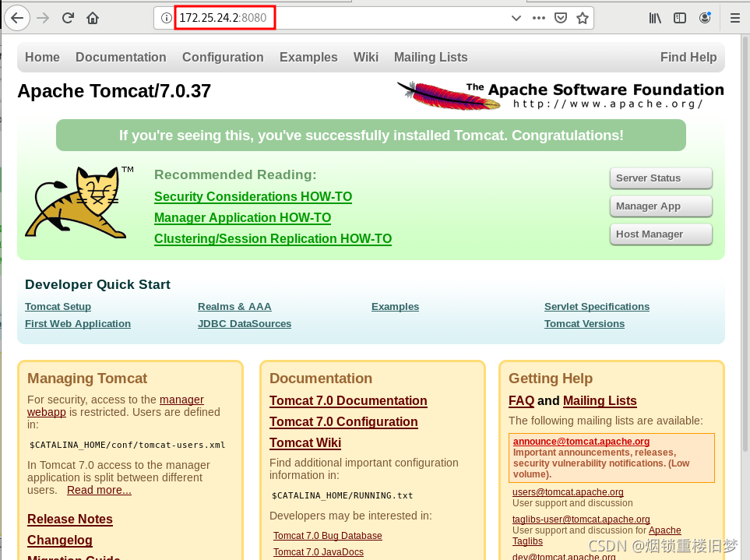
Task: Open the Find Help navigation item
Action: (688, 58)
